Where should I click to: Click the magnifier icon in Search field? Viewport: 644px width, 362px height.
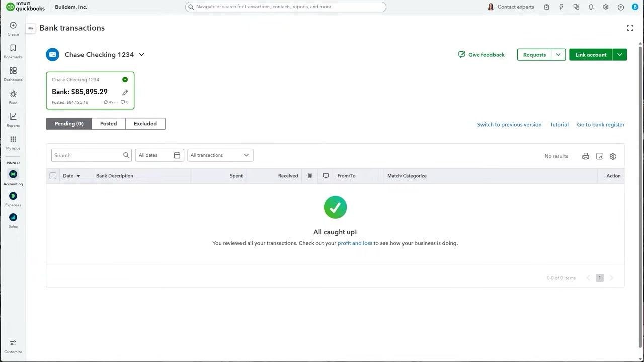(x=126, y=155)
